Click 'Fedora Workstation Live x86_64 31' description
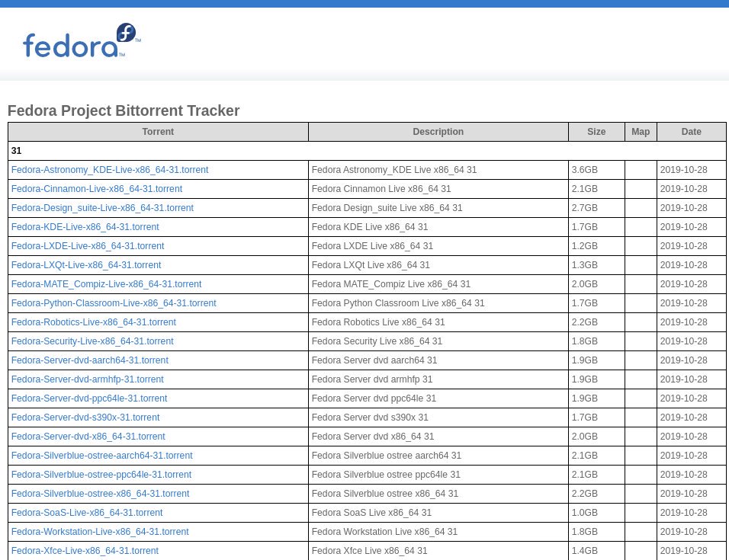The width and height of the screenshot is (729, 560). [384, 532]
